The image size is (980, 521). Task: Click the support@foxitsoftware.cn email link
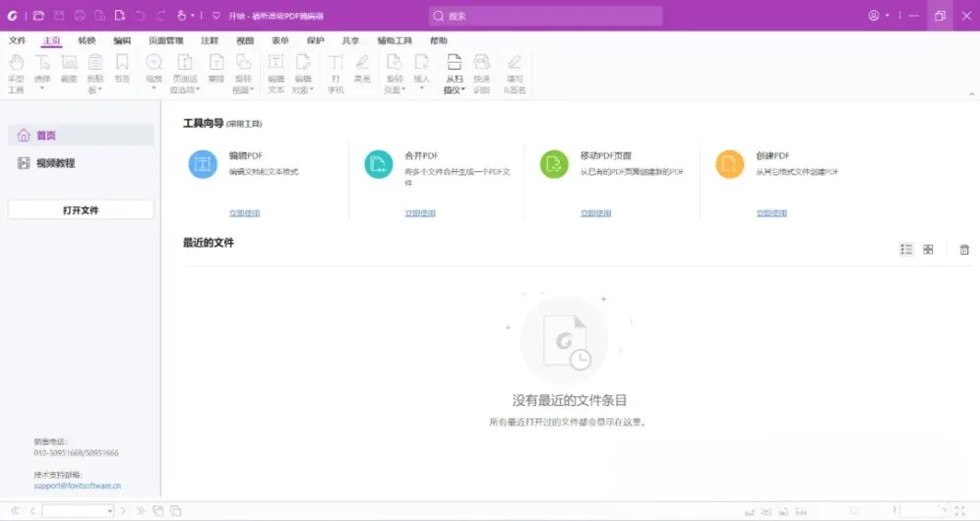pos(78,486)
